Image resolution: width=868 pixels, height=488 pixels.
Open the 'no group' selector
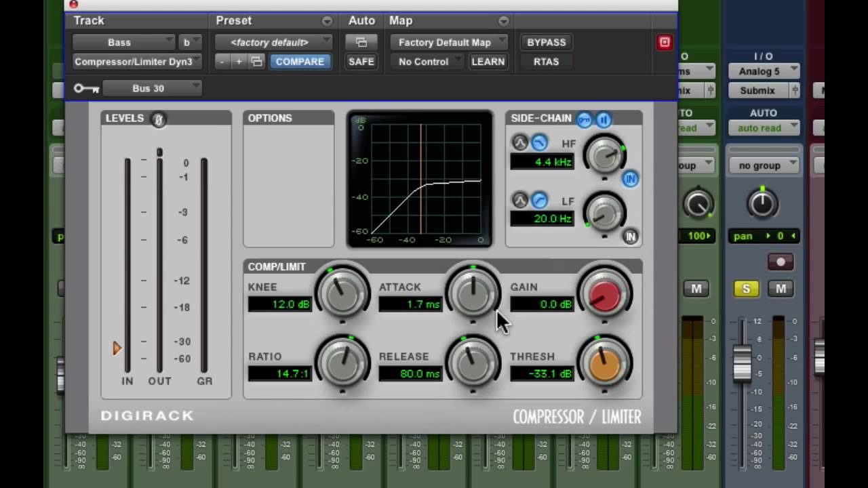coord(764,165)
